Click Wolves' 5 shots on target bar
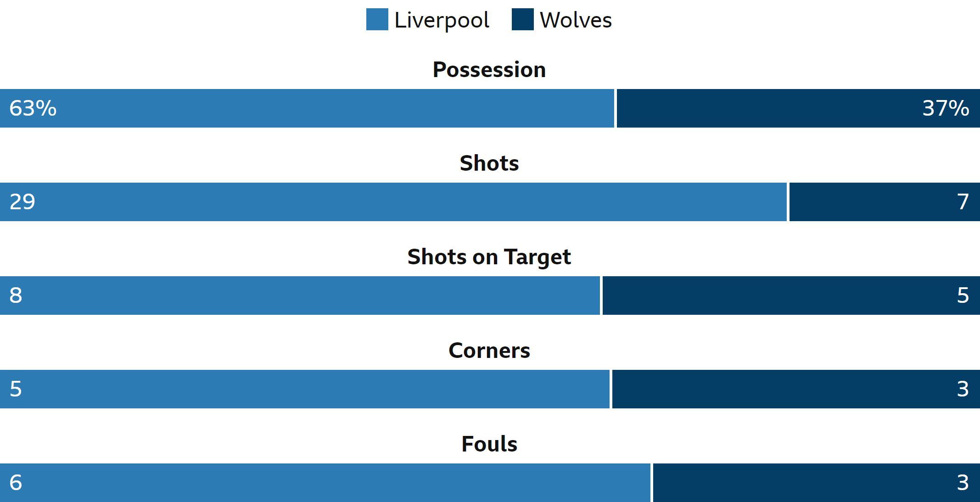The width and height of the screenshot is (980, 502). [791, 296]
